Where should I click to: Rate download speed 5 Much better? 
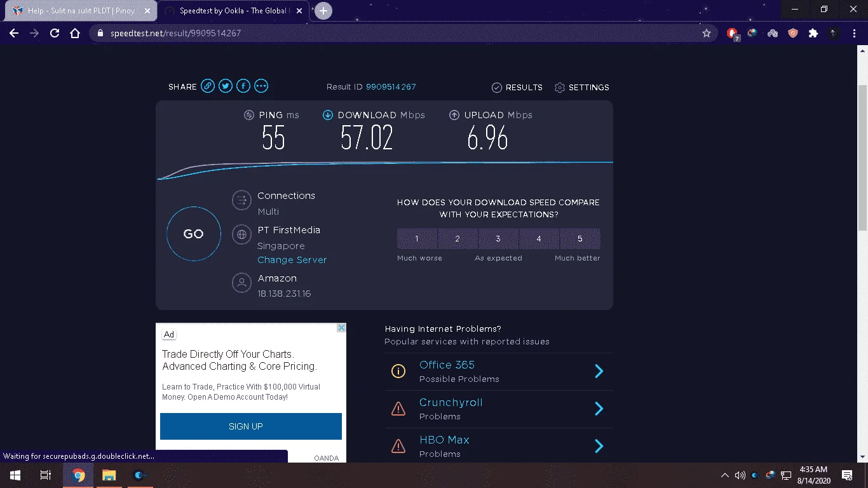(580, 239)
